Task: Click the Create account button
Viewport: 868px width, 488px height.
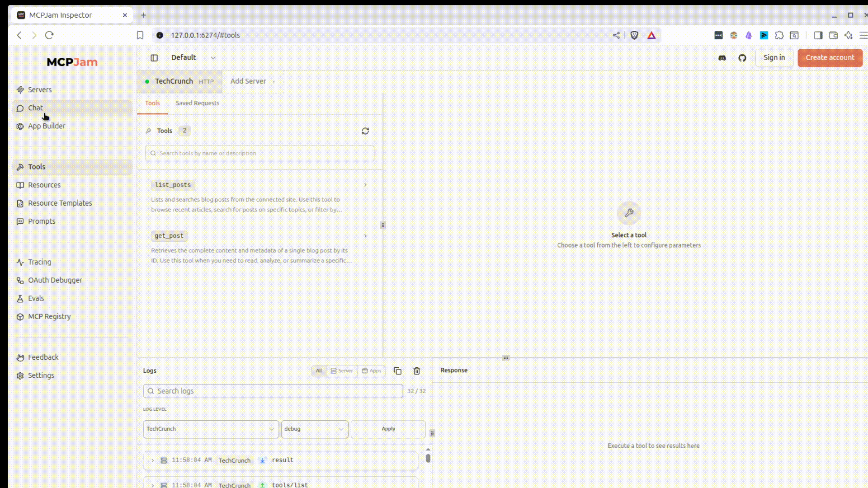Action: 830,58
